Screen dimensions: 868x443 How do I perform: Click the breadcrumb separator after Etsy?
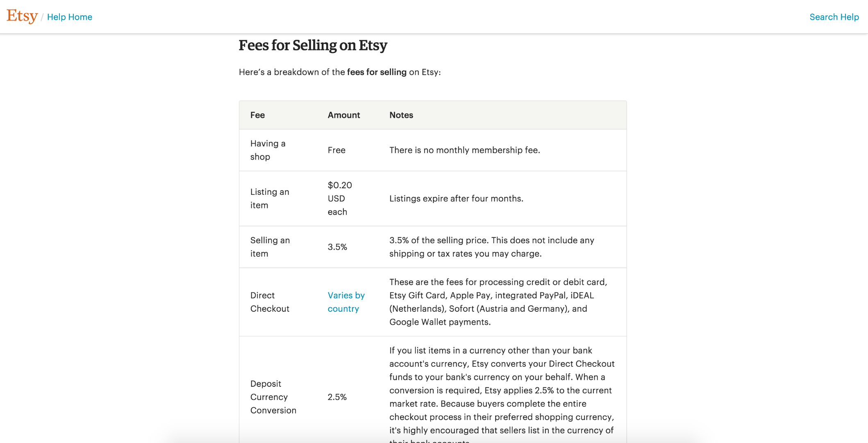(42, 17)
